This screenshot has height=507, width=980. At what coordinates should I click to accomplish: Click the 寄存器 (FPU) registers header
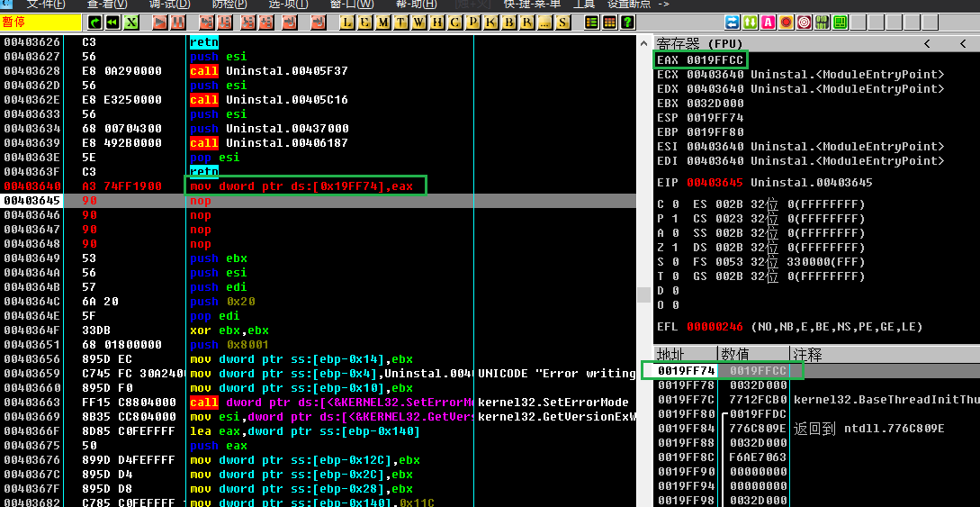(x=699, y=43)
